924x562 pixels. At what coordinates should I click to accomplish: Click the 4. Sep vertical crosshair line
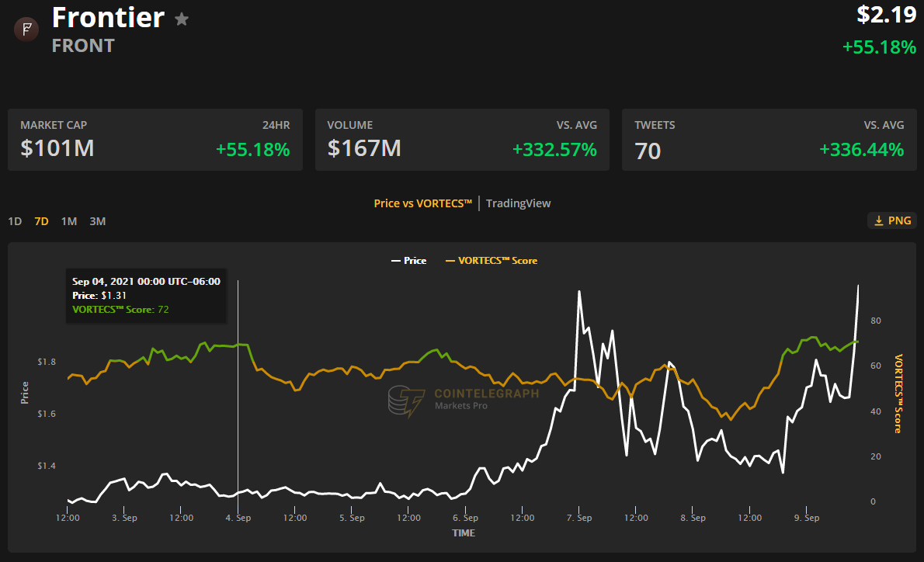coord(238,388)
